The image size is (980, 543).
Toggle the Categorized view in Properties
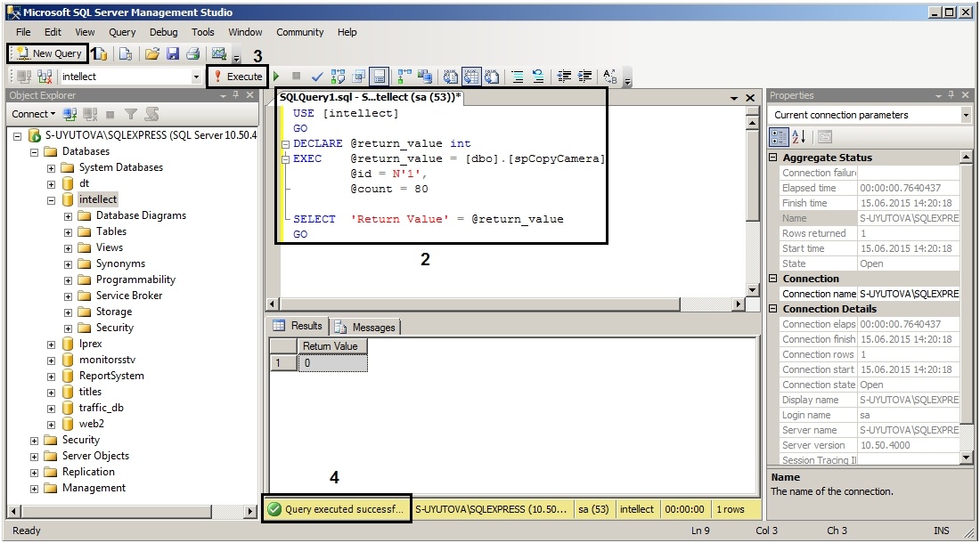[x=778, y=136]
